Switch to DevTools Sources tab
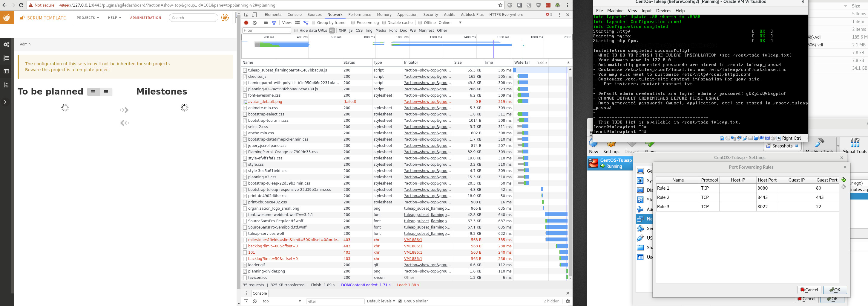 [315, 14]
